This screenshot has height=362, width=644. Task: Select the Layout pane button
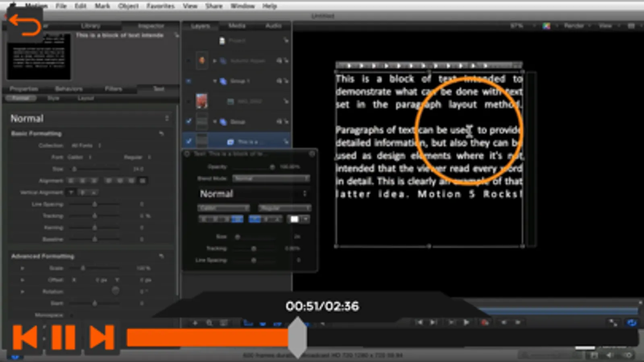point(85,98)
